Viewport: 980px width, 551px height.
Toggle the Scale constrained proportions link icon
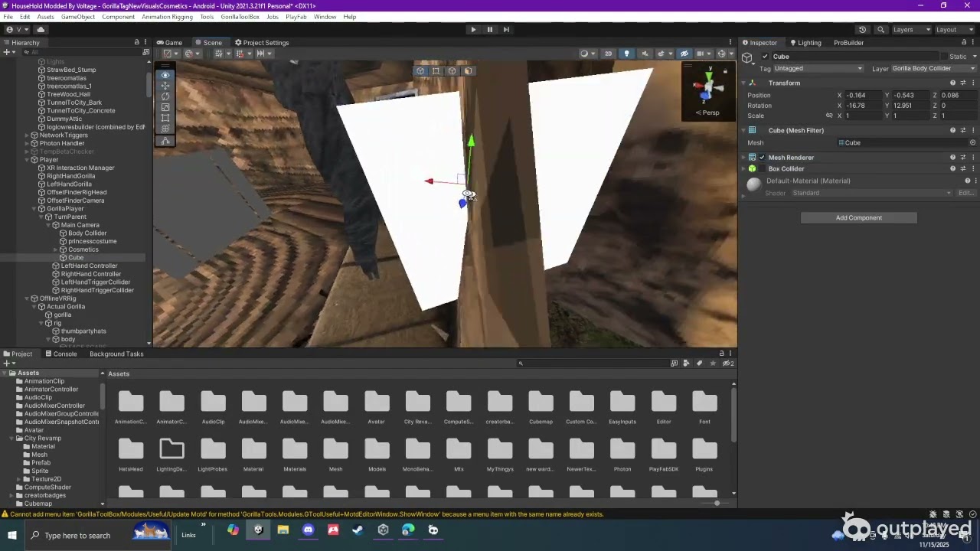pyautogui.click(x=829, y=116)
